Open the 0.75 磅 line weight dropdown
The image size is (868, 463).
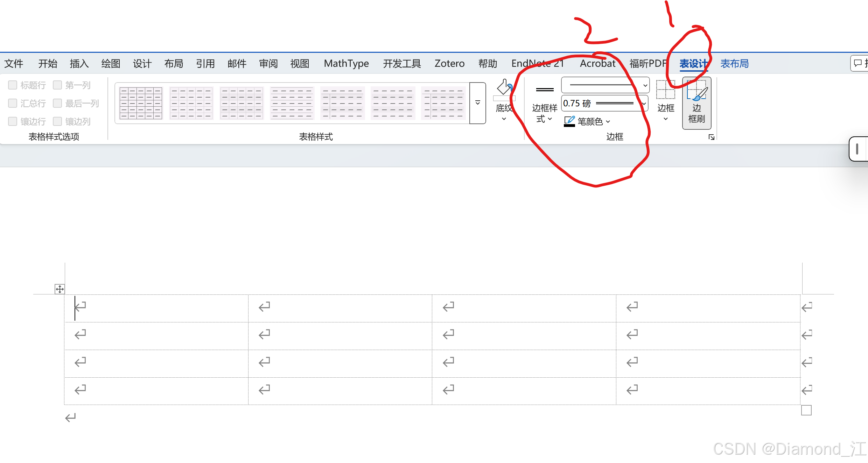[644, 104]
